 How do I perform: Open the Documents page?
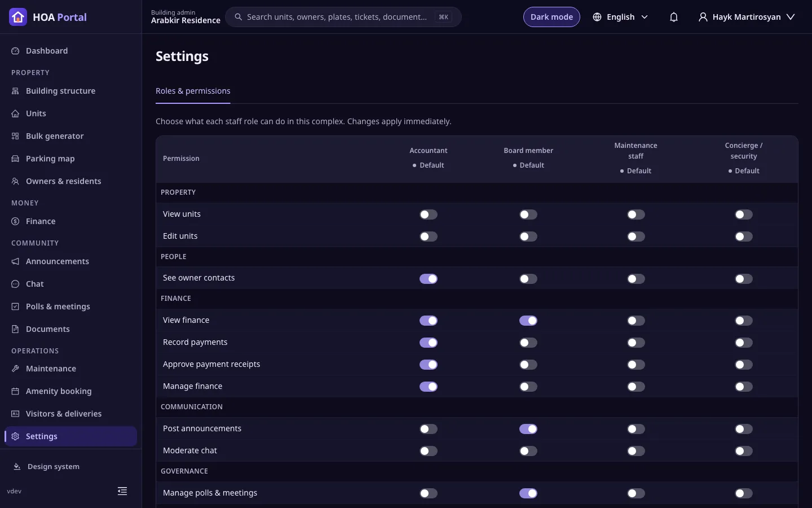tap(70, 329)
